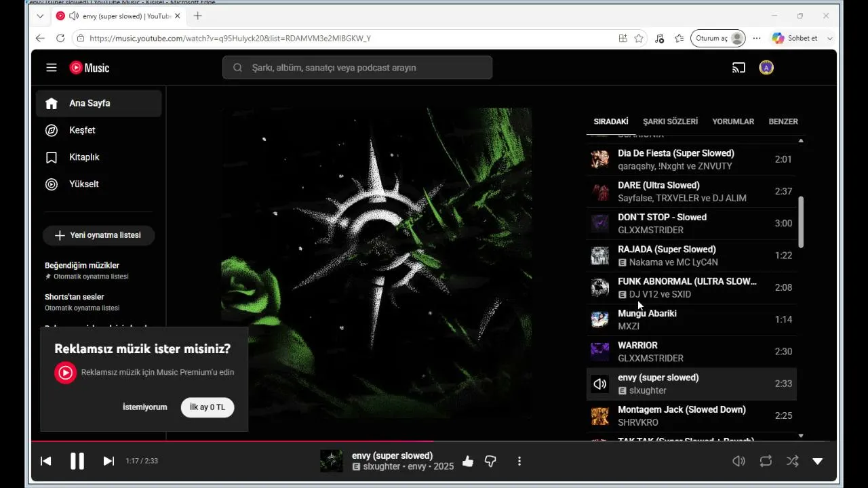Click the Dia De Fiesta thumbnail
Screen dimensions: 868x488
(599, 160)
